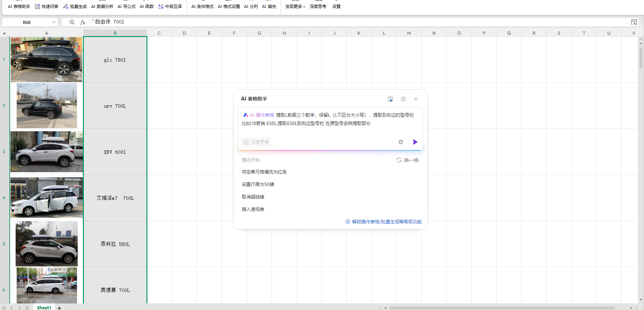Expand the 发现更多 dropdown
Image resolution: width=644 pixels, height=310 pixels.
(x=295, y=7)
